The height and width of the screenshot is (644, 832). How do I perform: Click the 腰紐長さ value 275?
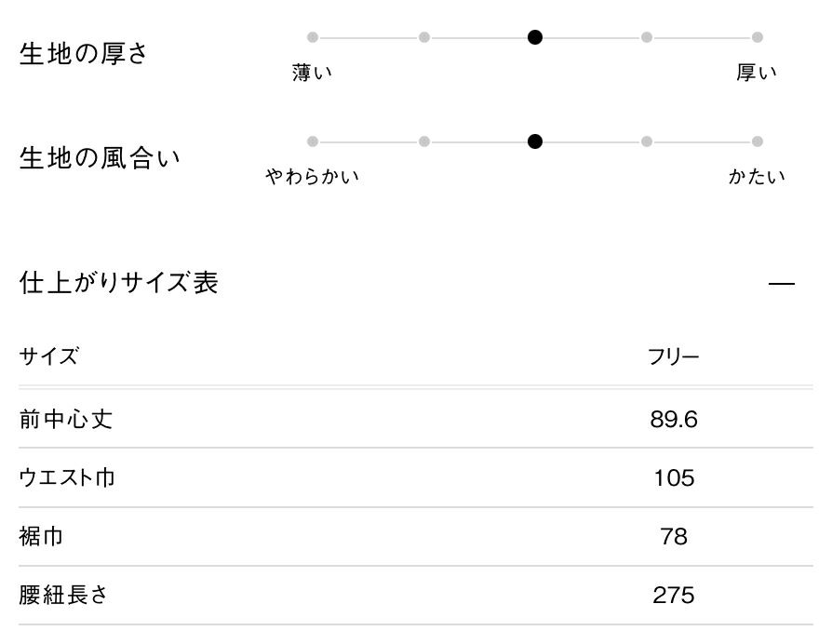tap(673, 595)
